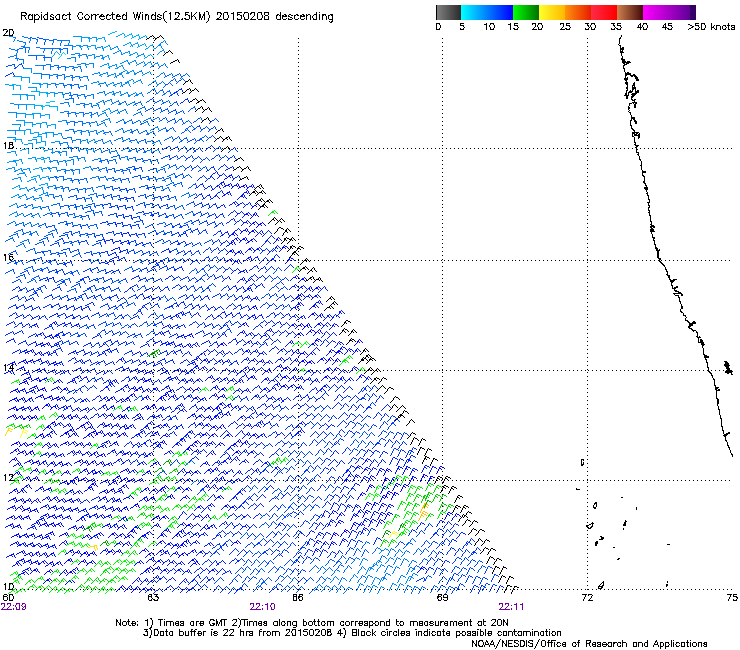The image size is (740, 650).
Task: Click the yellow 20-25 knots color swatch
Action: [552, 12]
